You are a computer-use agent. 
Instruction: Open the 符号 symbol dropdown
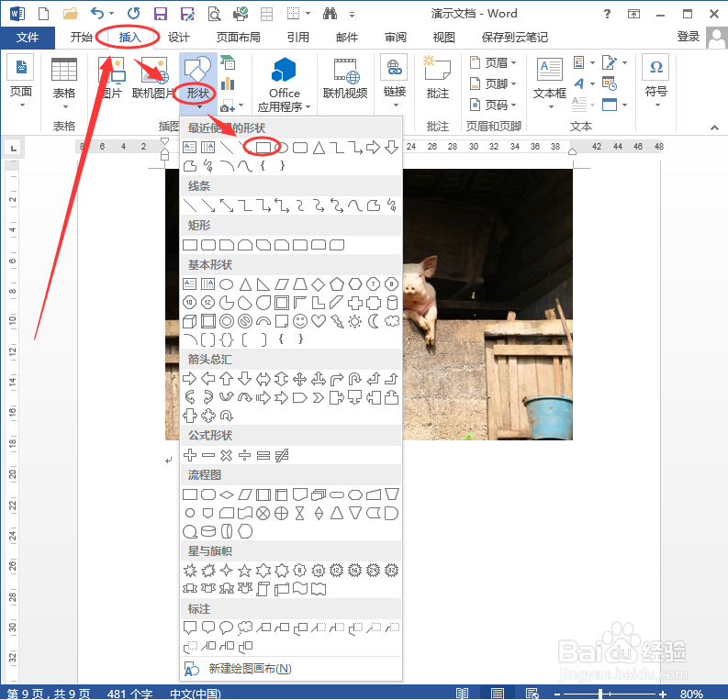pyautogui.click(x=656, y=81)
